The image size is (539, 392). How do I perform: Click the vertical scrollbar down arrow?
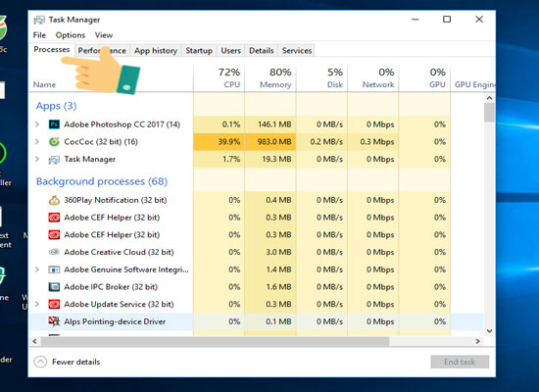click(489, 331)
